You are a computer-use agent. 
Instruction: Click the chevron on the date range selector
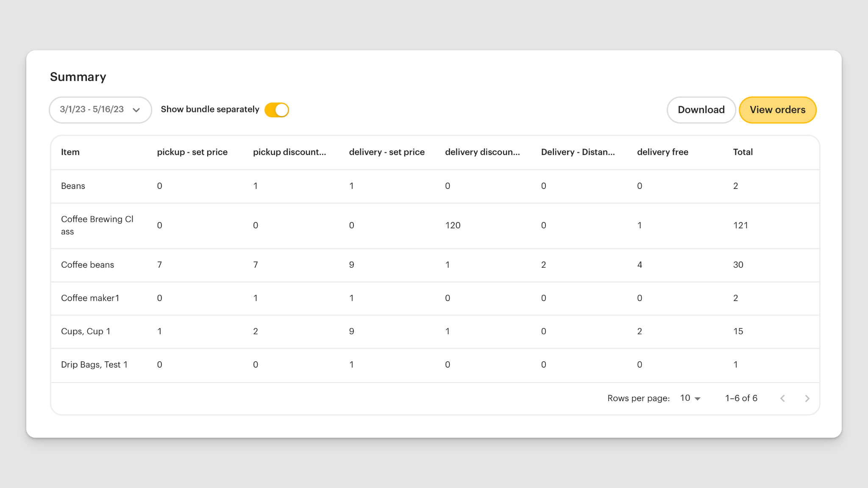coord(136,110)
